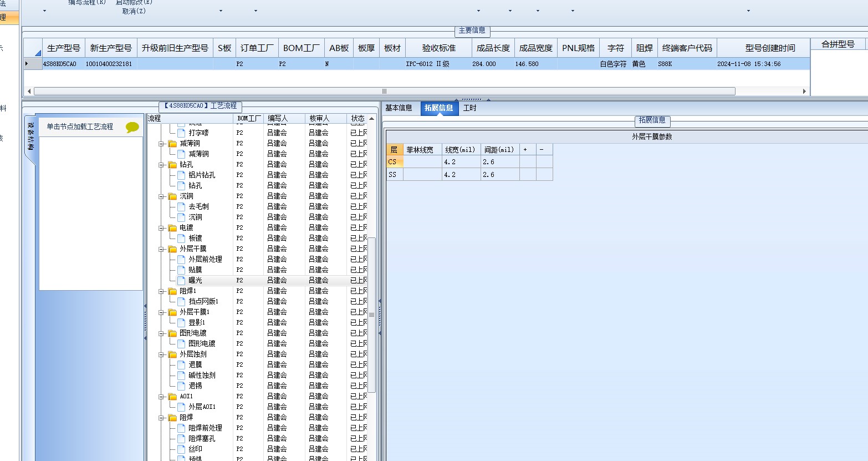The image size is (868, 461).
Task: Select the CS layer row cell
Action: [395, 162]
